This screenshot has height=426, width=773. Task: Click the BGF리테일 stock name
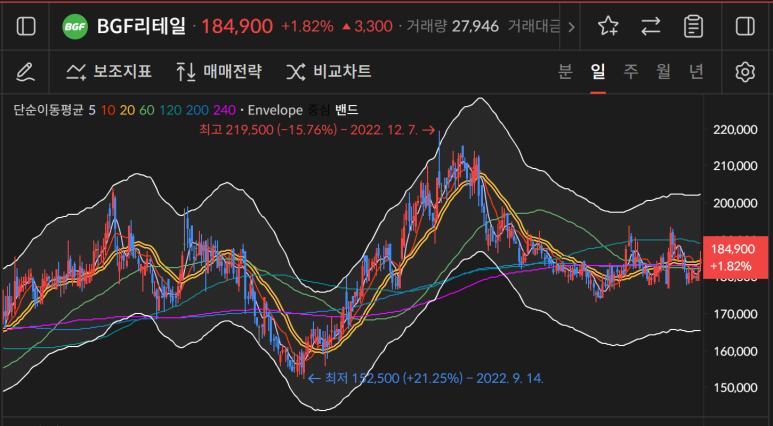(141, 27)
